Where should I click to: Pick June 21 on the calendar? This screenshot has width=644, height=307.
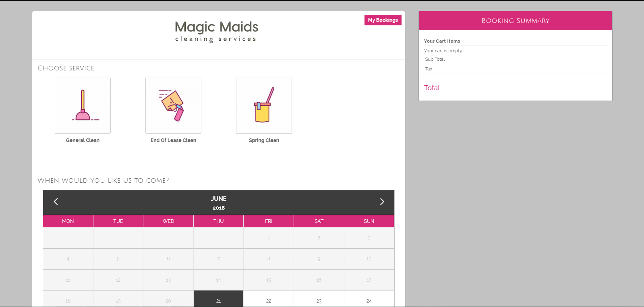[x=218, y=299]
